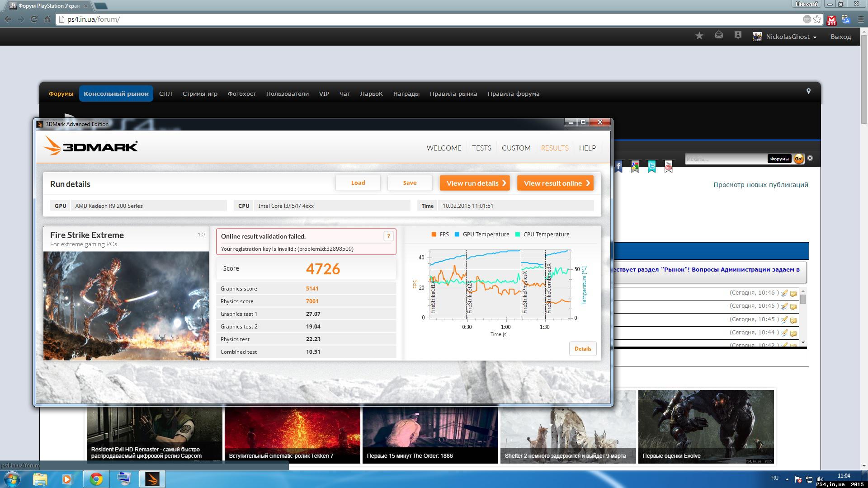
Task: Click the FPS orange legend swatch
Action: [434, 234]
